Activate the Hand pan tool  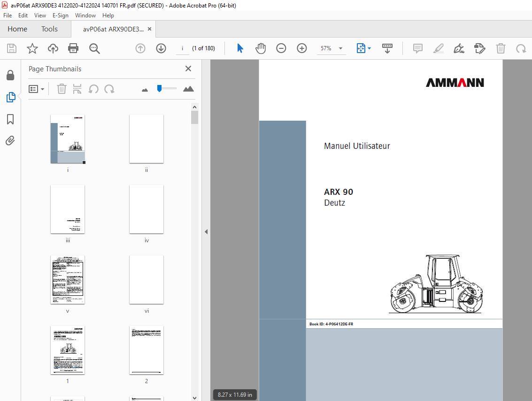260,48
